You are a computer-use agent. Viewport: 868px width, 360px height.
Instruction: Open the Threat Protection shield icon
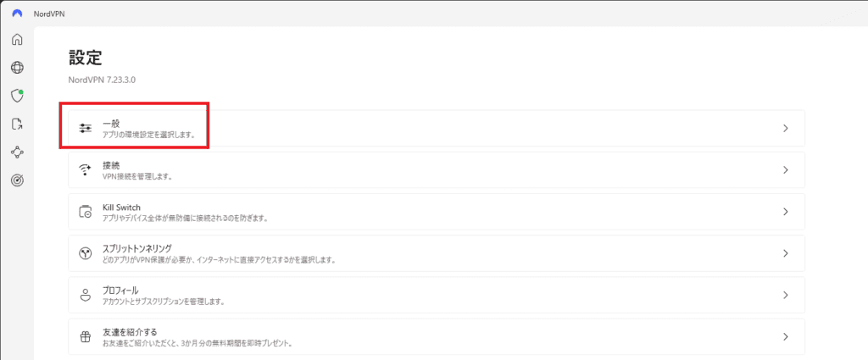(x=17, y=95)
